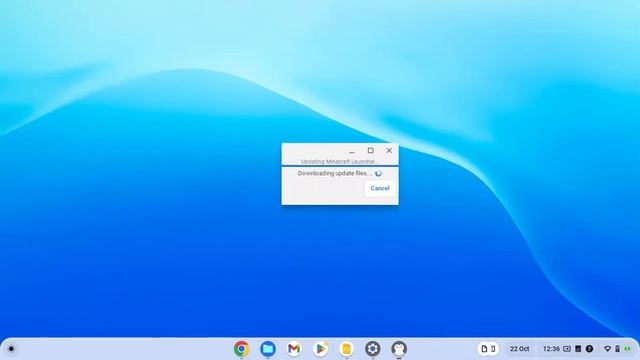The image size is (640, 360).
Task: Click the 'Updating Minecraft Launcher...' title text
Action: (339, 162)
